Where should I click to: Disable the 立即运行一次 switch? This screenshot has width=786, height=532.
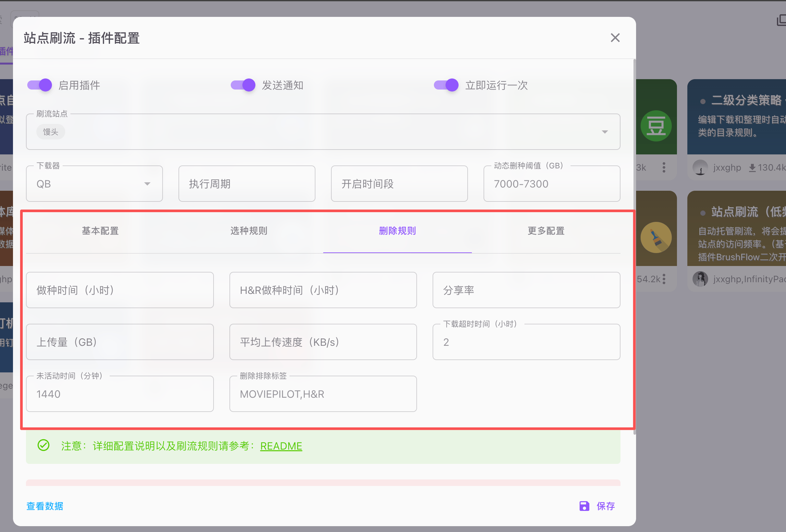click(447, 85)
